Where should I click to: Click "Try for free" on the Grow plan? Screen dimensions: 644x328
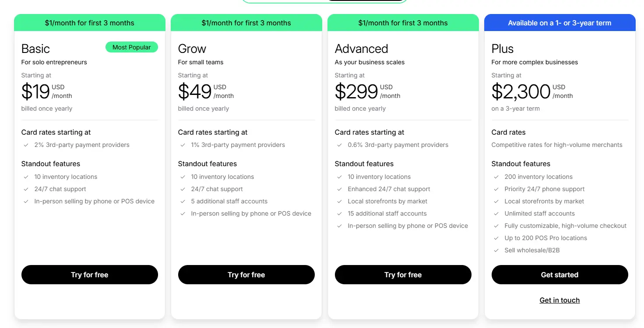246,275
